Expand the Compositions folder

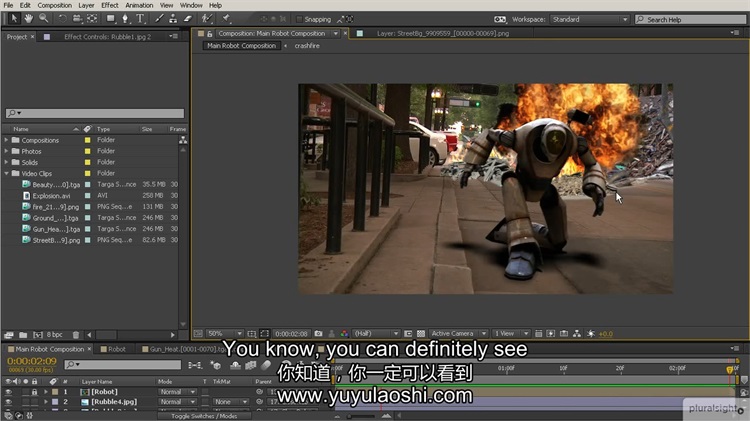coord(6,140)
